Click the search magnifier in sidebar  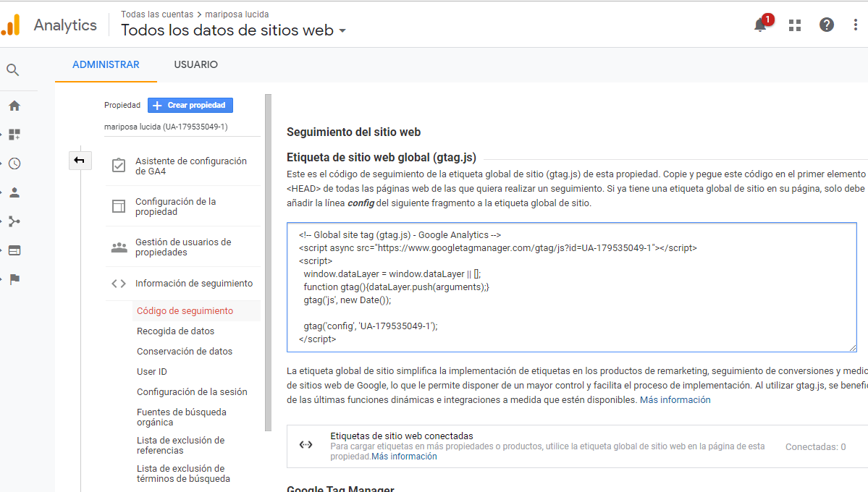(x=13, y=69)
